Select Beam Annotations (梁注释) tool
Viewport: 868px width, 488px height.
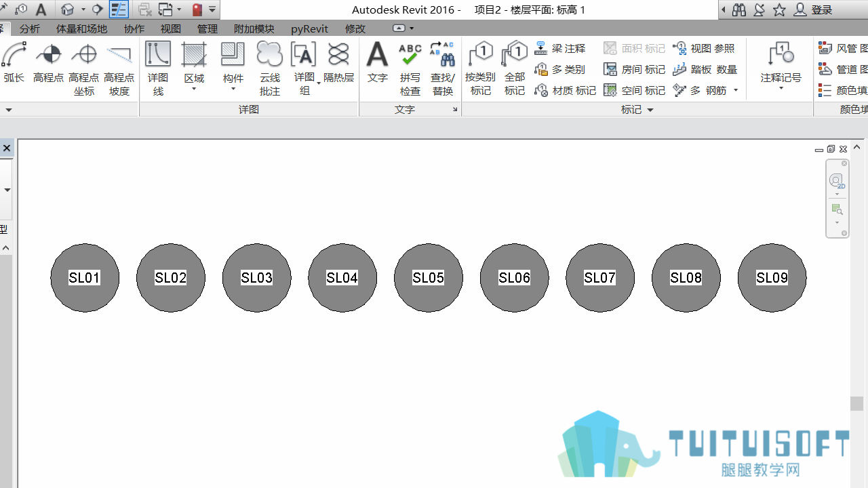[x=560, y=48]
